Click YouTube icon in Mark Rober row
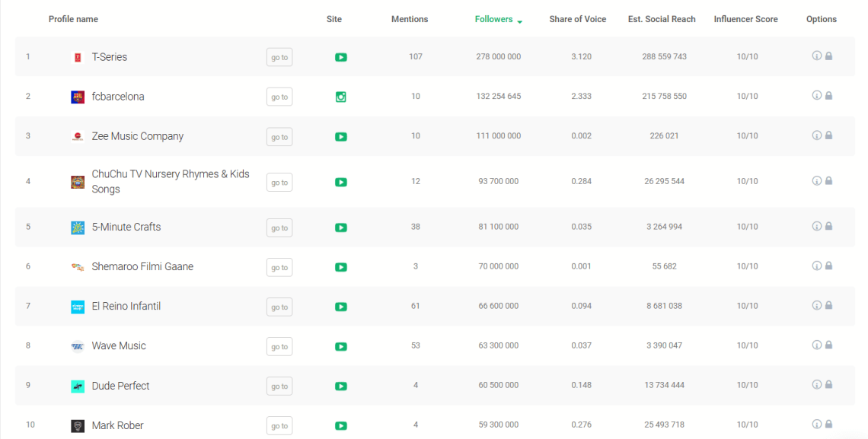Screen dimensions: 868x439 [341, 426]
